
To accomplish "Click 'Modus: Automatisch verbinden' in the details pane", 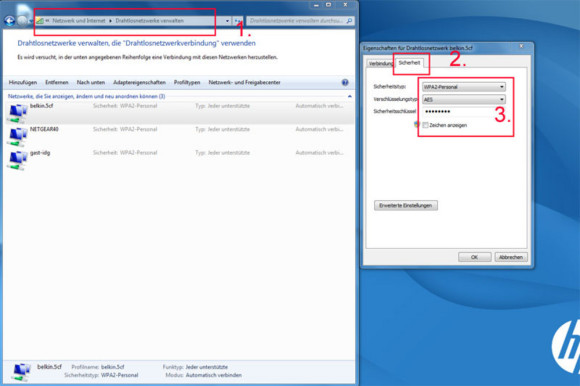I will (203, 375).
